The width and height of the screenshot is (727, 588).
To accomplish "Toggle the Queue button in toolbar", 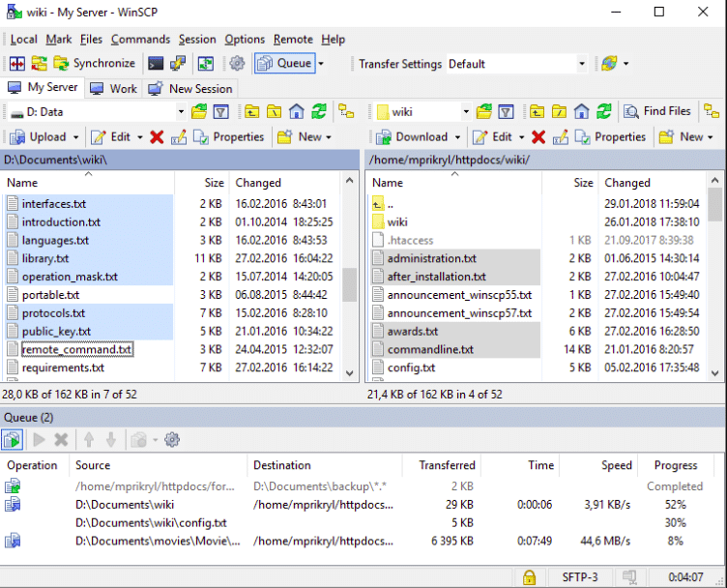I will click(284, 63).
